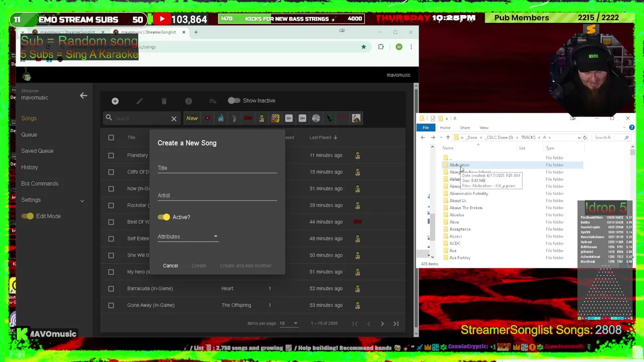Open Queue in the sidebar
Image resolution: width=644 pixels, height=362 pixels.
(29, 135)
